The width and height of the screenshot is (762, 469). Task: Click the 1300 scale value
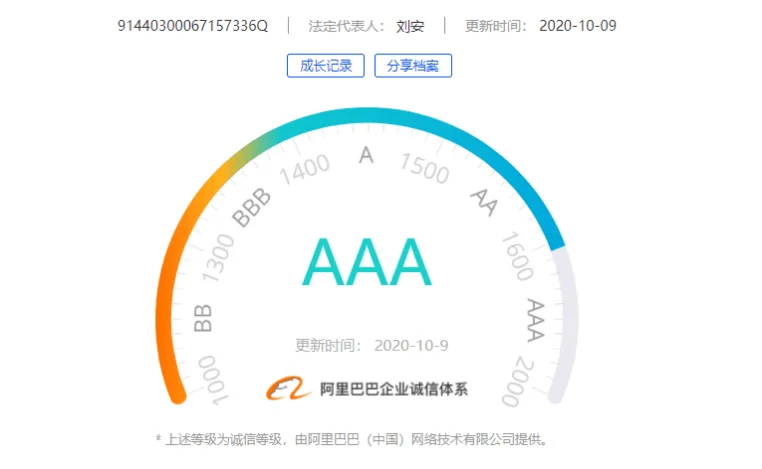click(x=218, y=258)
